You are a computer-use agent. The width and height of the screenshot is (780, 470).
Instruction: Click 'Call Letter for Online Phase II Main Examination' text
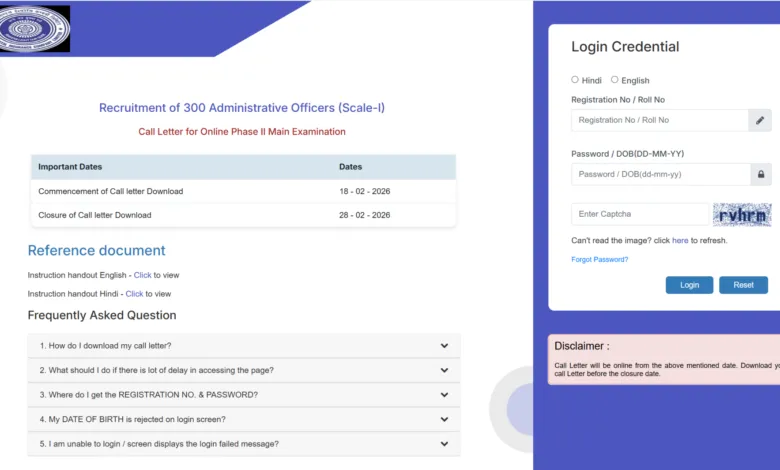242,132
